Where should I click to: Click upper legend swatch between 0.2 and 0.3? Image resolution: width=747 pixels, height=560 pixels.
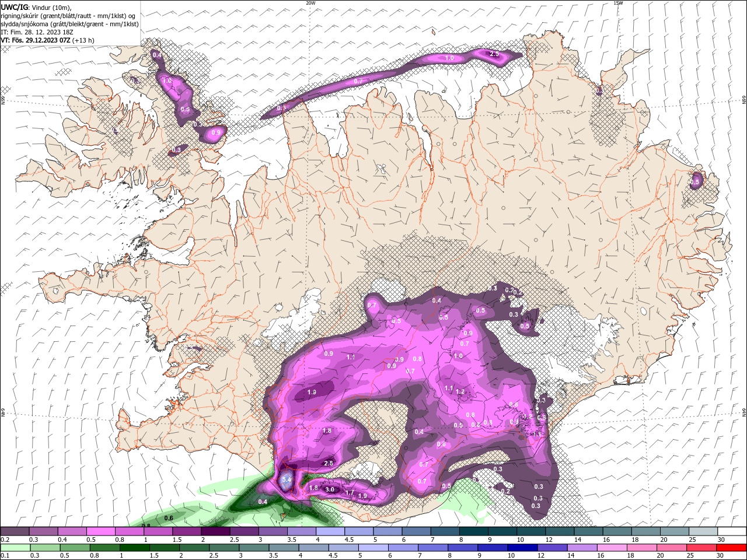click(x=15, y=531)
